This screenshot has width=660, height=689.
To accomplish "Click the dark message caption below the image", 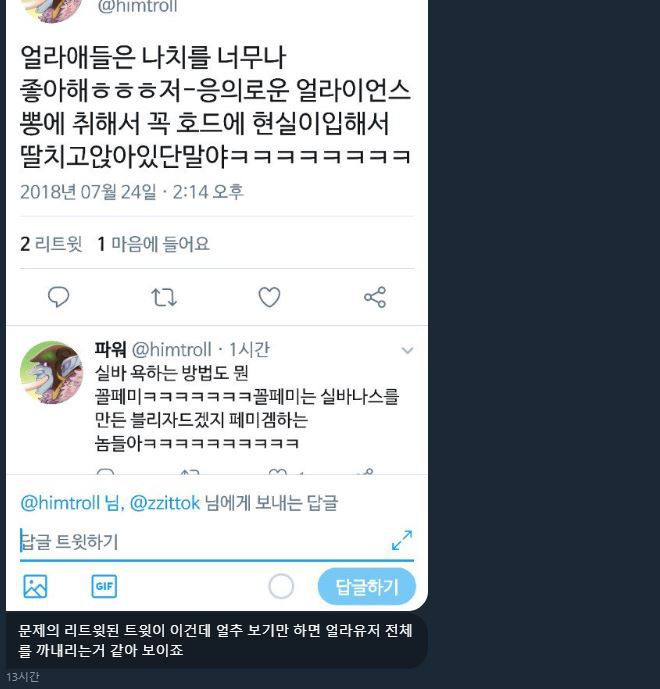I will coord(215,640).
